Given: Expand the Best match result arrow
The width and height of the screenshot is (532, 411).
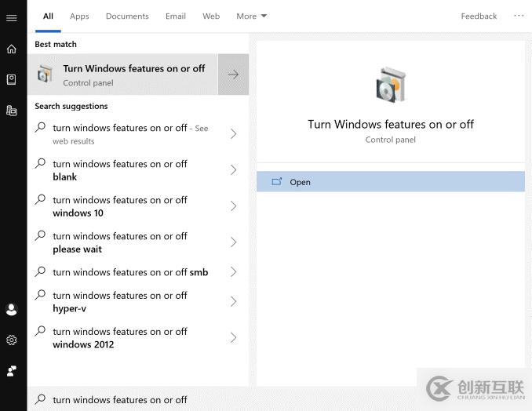Looking at the screenshot, I should click(x=233, y=75).
